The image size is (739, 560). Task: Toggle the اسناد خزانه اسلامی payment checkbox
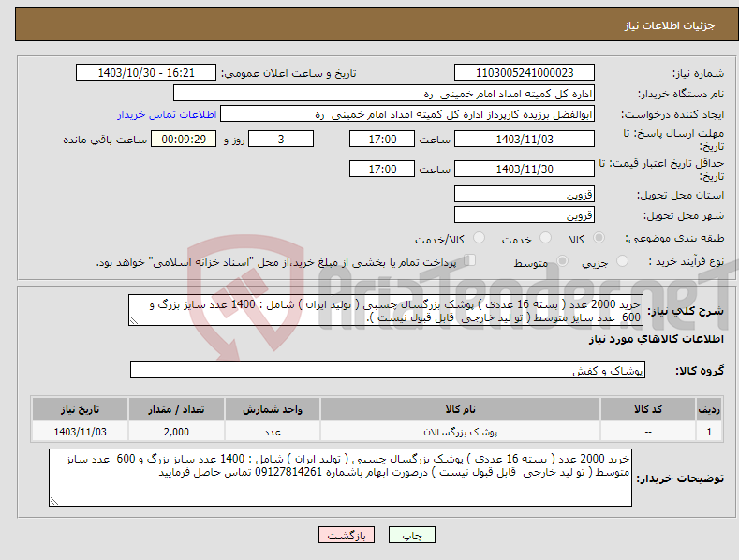click(x=469, y=259)
